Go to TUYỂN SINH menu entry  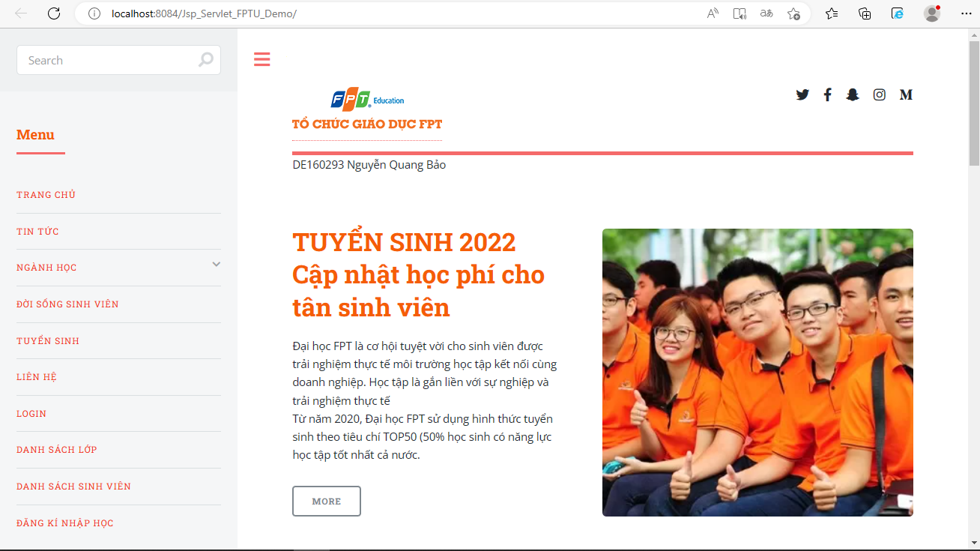(x=48, y=341)
